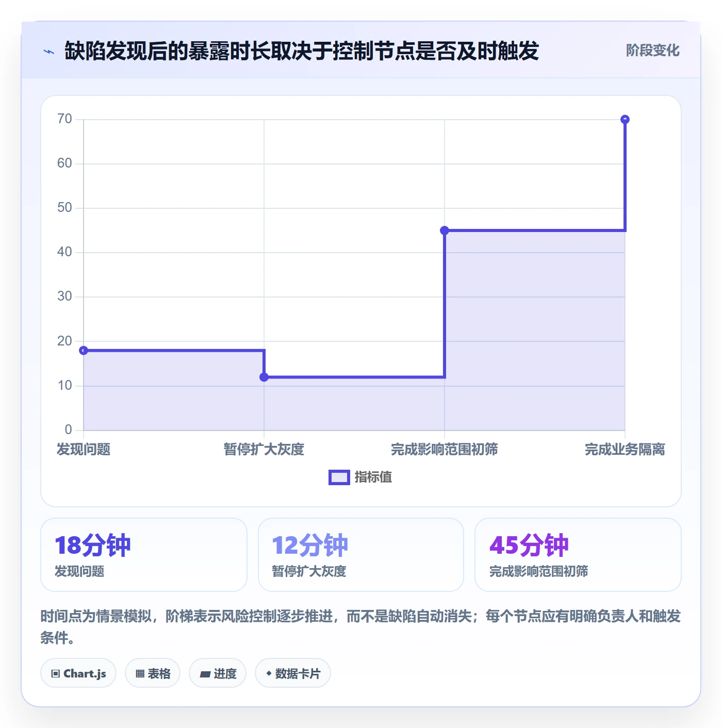The height and width of the screenshot is (728, 722).
Task: Click the 进度 tag chip
Action: click(218, 673)
